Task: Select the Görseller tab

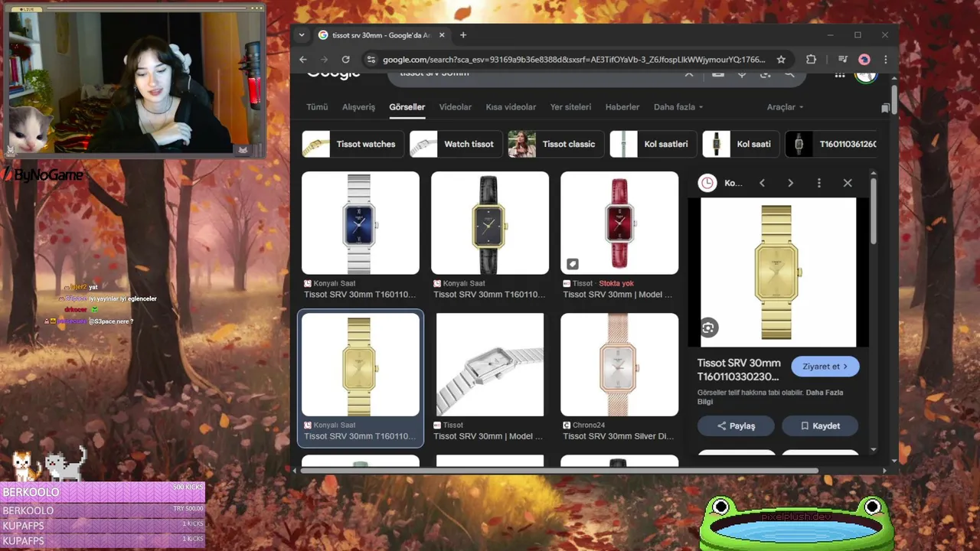Action: tap(407, 107)
